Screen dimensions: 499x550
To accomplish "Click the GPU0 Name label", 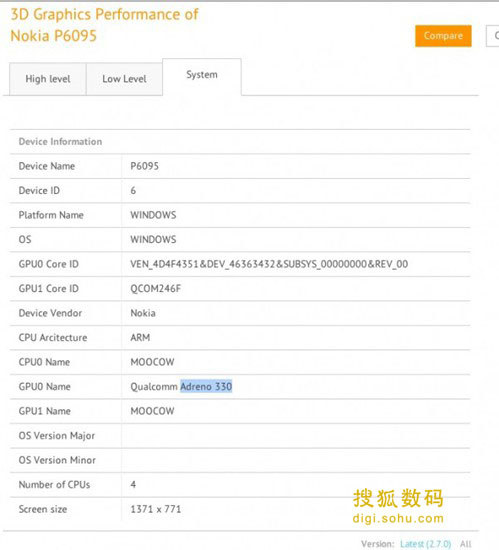I will pyautogui.click(x=45, y=387).
